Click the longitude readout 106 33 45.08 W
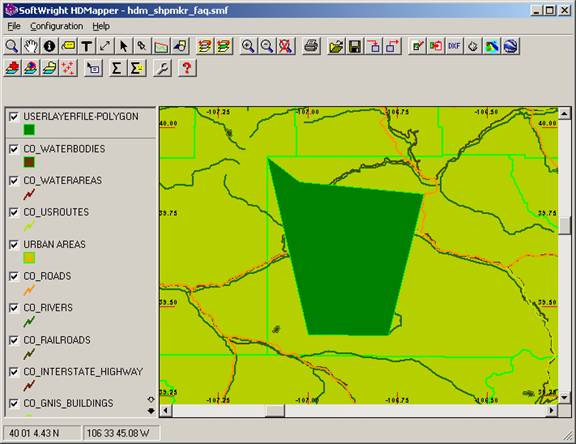The height and width of the screenshot is (444, 576). [x=121, y=433]
